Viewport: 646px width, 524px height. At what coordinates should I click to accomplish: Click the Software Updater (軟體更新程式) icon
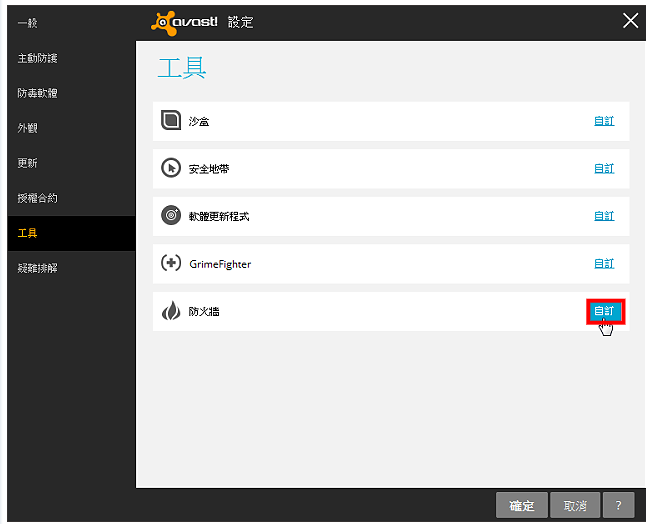pyautogui.click(x=171, y=215)
